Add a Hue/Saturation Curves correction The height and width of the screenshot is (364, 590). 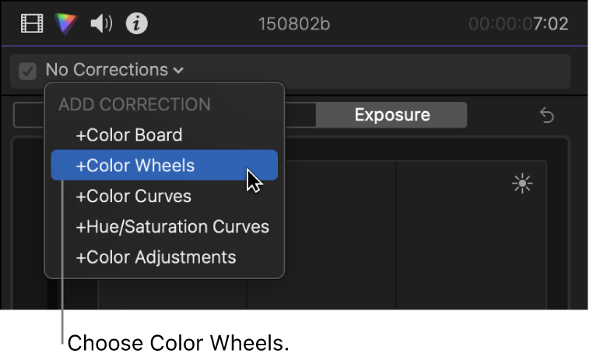172,226
